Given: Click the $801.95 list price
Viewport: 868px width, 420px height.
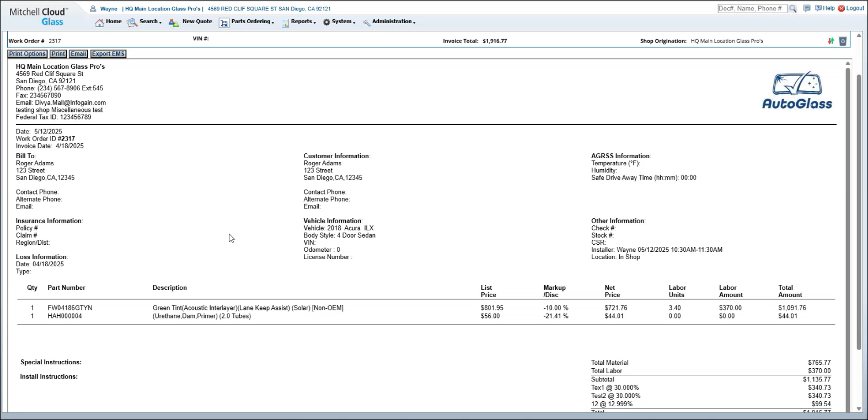Looking at the screenshot, I should click(492, 308).
